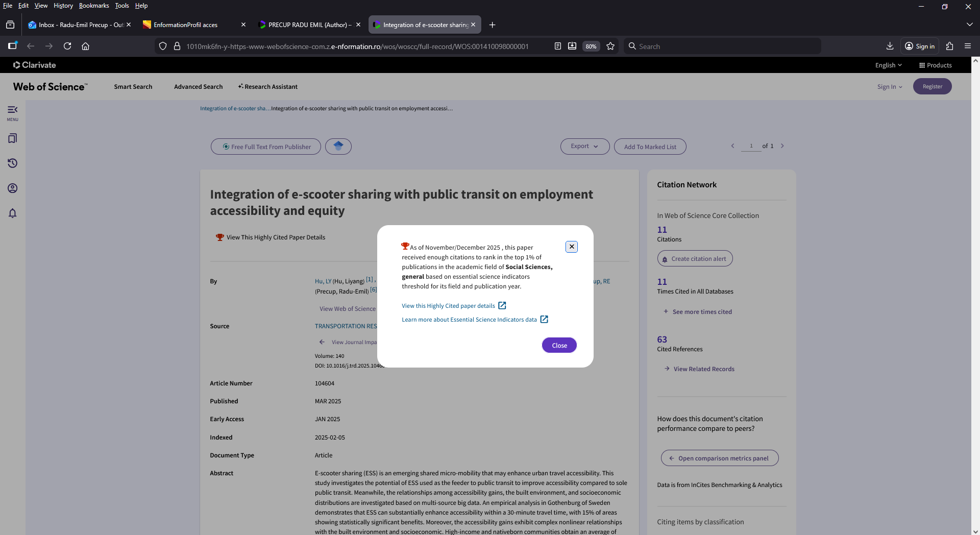This screenshot has width=980, height=535.
Task: Open Firefox downloads icon
Action: click(x=890, y=46)
